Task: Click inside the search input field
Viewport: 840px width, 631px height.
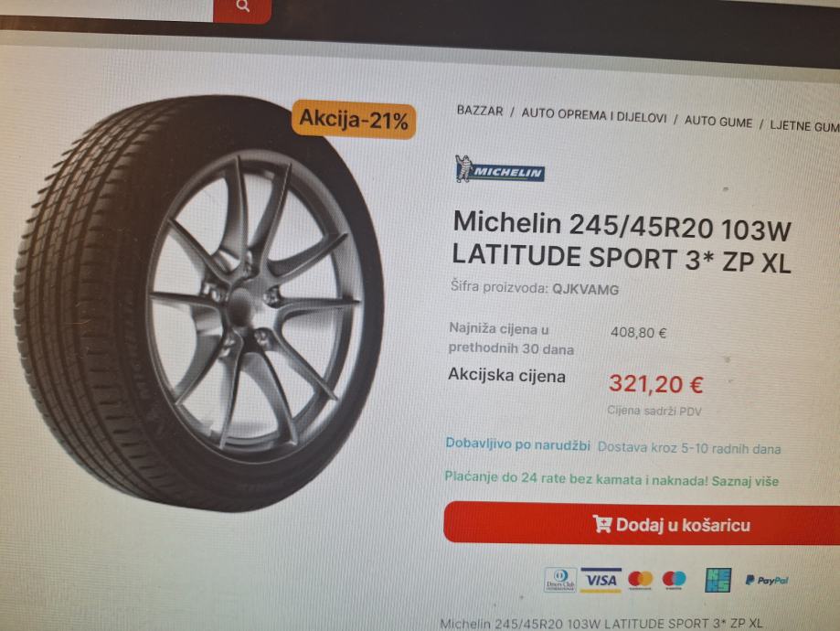Action: pyautogui.click(x=107, y=8)
